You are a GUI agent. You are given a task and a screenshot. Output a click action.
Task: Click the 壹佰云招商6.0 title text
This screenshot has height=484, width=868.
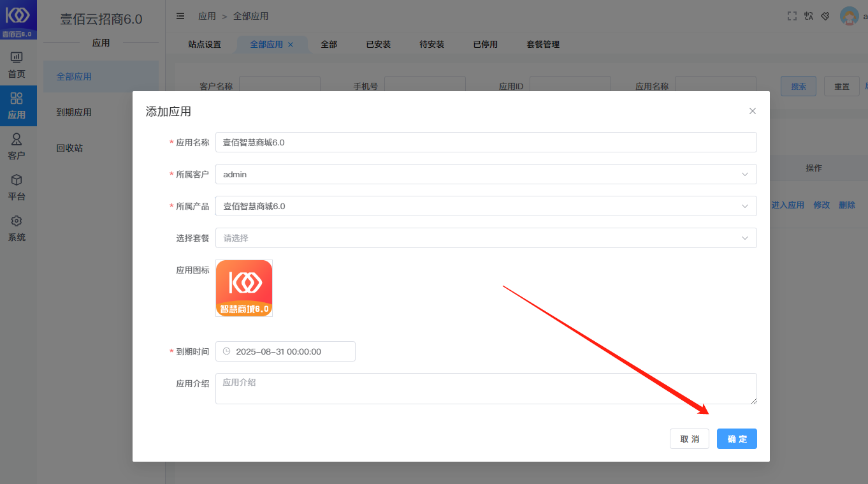[101, 19]
